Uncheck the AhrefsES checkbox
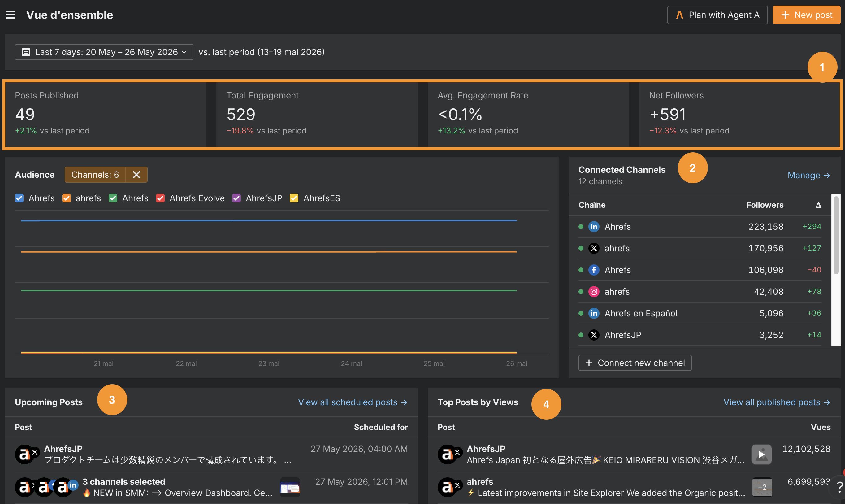Screen dimensions: 845x504 [294, 198]
